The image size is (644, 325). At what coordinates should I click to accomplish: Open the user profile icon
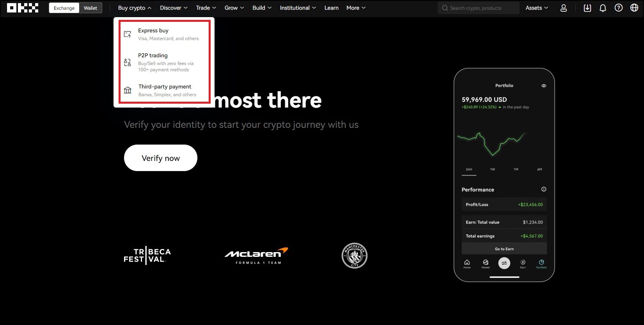[563, 8]
